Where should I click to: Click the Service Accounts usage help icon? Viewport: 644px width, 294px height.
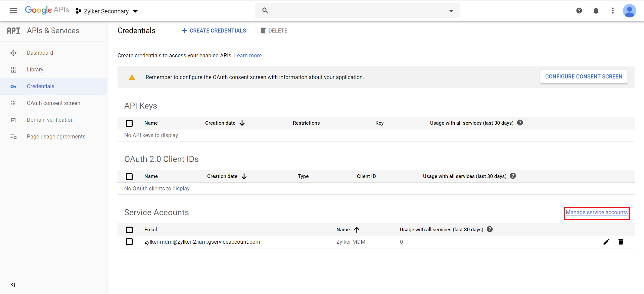pyautogui.click(x=490, y=229)
